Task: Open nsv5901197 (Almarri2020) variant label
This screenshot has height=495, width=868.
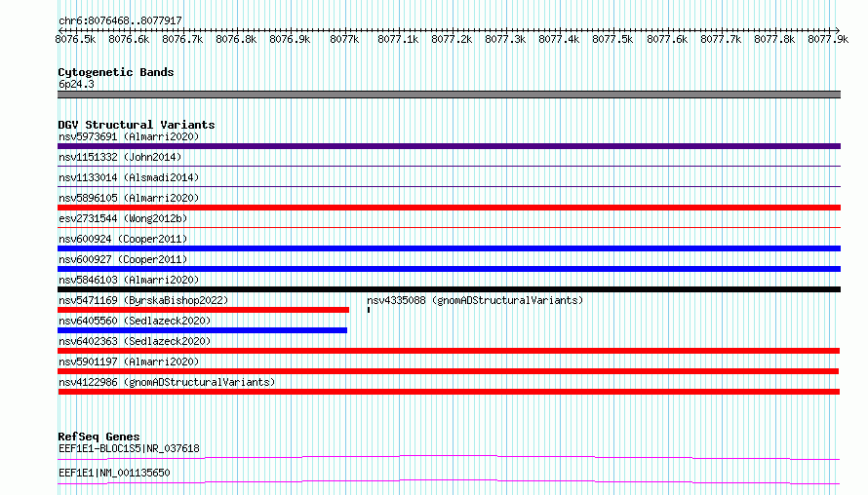Action: pos(129,362)
